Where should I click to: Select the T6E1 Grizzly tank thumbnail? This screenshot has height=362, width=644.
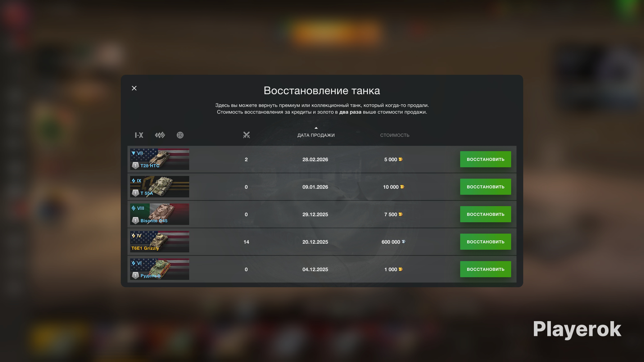160,242
